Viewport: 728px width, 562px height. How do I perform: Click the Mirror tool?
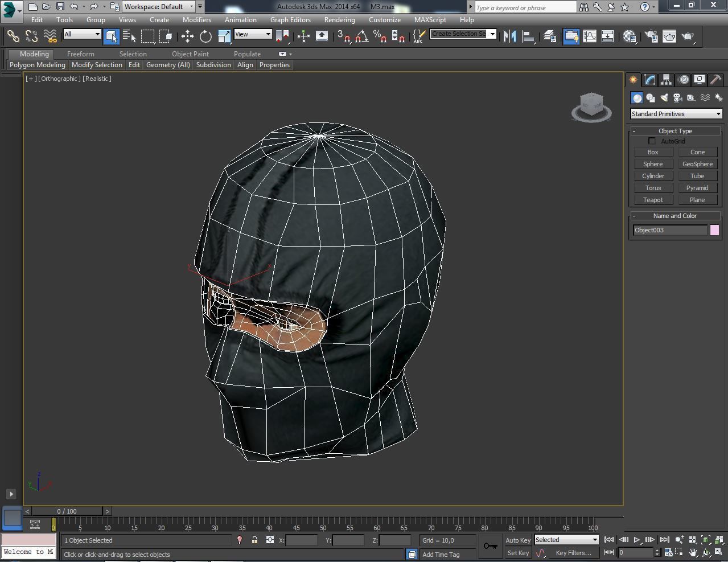click(509, 36)
